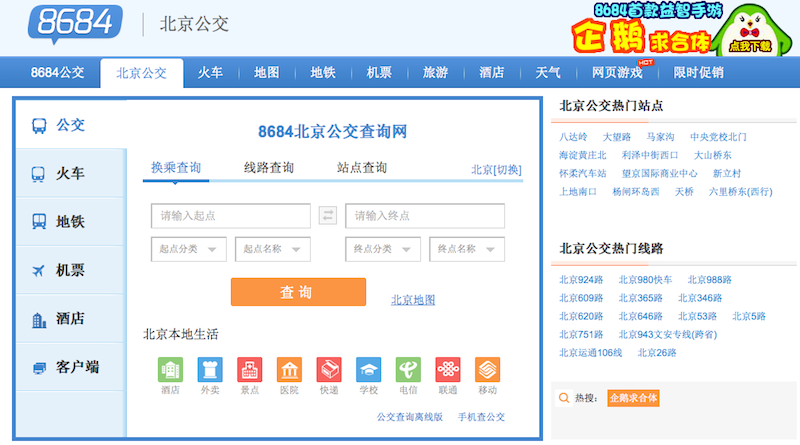
Task: Open the 北京运通106线 route link
Action: 591,353
